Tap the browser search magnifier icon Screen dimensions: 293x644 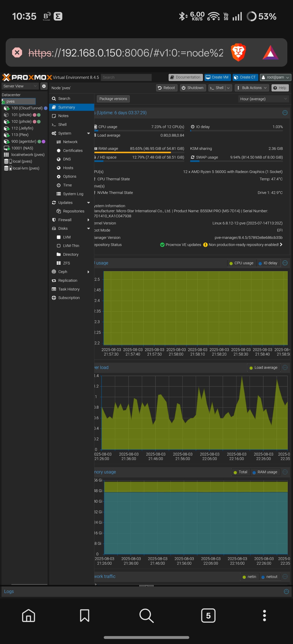146,615
